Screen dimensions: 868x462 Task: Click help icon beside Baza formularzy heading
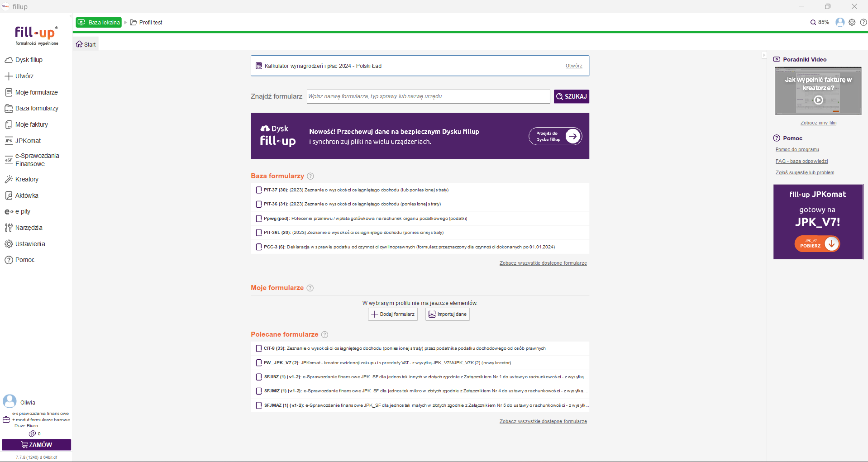(310, 176)
